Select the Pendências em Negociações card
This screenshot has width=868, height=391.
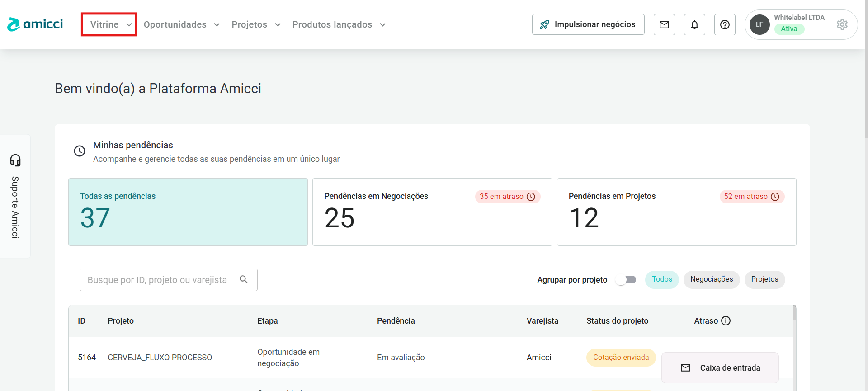click(432, 212)
